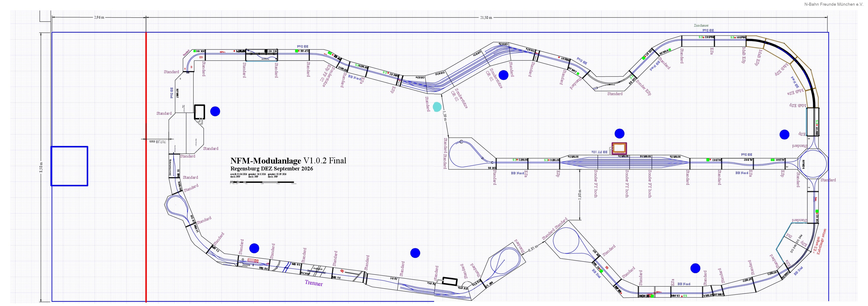The width and height of the screenshot is (868, 306).
Task: Click the 'DS 04a' module label
Action: [799, 239]
